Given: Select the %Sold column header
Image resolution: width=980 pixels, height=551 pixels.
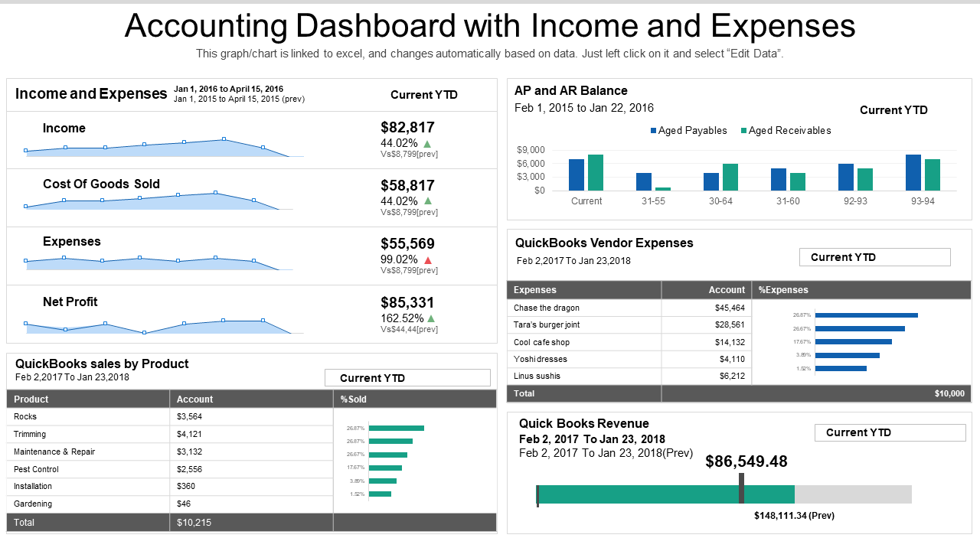Looking at the screenshot, I should tap(414, 399).
